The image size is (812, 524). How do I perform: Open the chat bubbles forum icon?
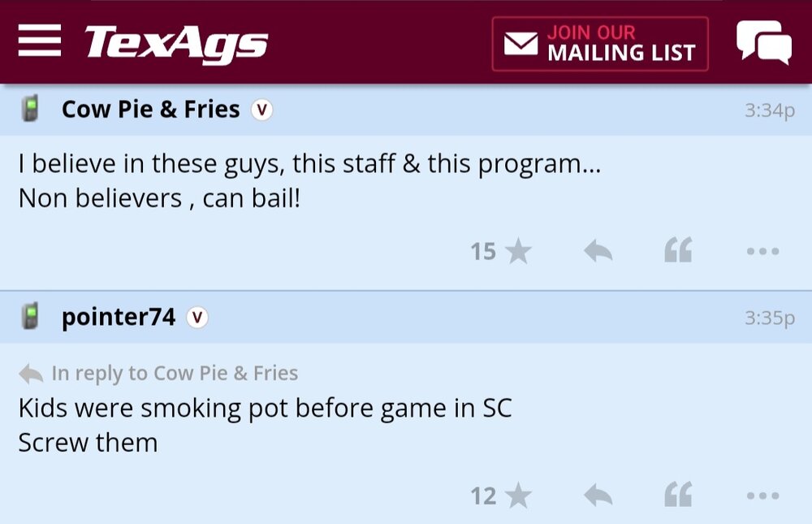click(763, 42)
